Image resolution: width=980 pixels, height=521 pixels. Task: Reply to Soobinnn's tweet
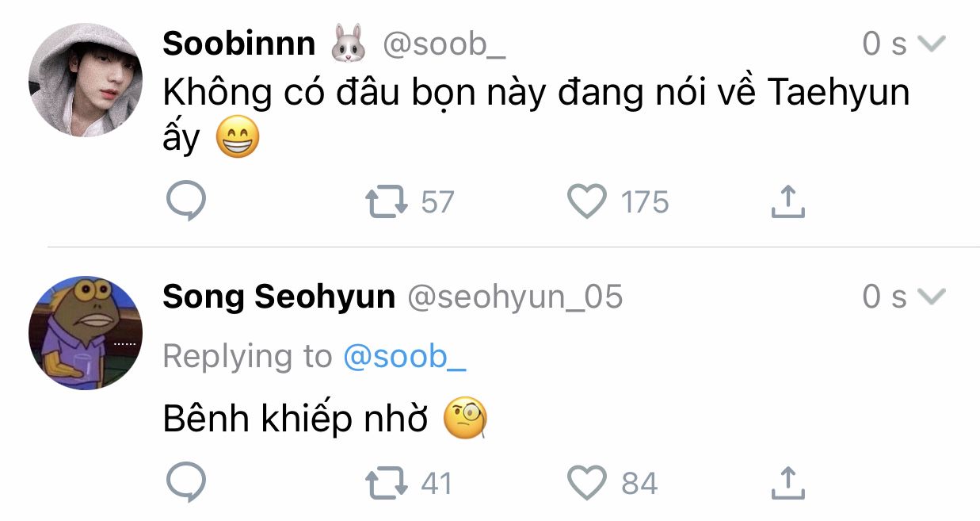(186, 202)
